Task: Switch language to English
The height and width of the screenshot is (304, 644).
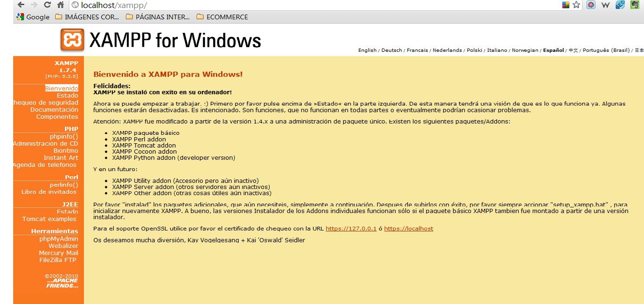Action: pyautogui.click(x=367, y=50)
